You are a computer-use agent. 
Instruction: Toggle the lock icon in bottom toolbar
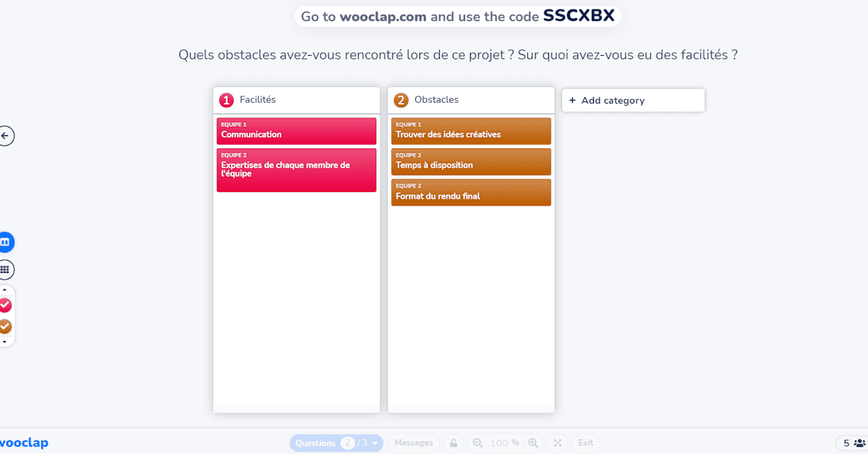point(454,442)
